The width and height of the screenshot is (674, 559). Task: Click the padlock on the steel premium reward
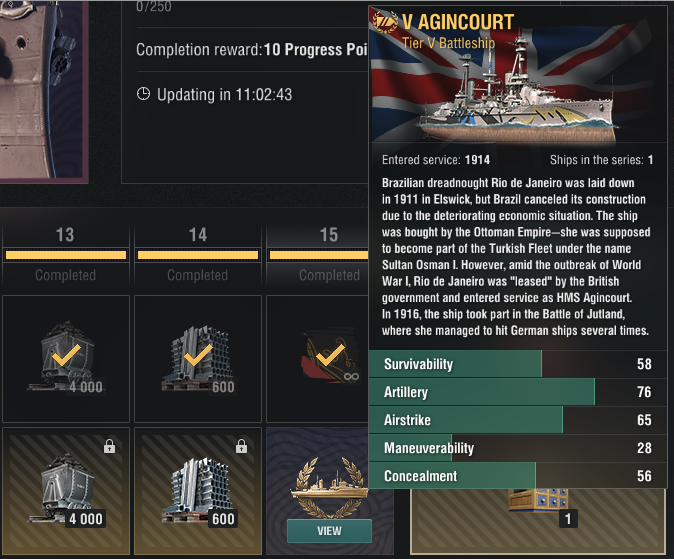pos(242,446)
